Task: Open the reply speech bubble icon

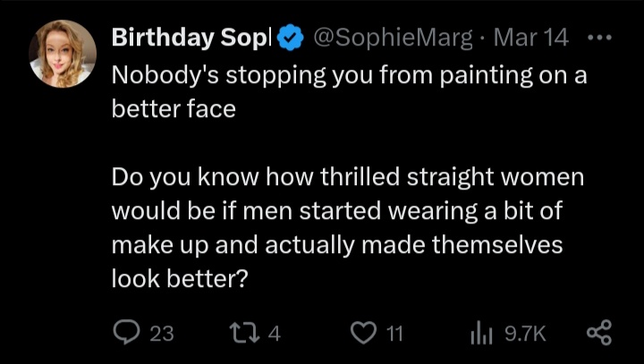Action: coord(129,333)
